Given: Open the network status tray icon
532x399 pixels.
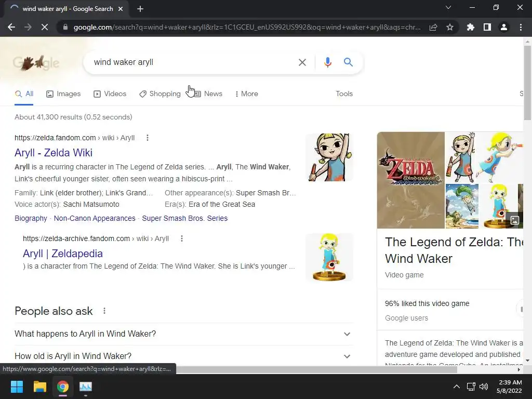Looking at the screenshot, I should point(471,387).
